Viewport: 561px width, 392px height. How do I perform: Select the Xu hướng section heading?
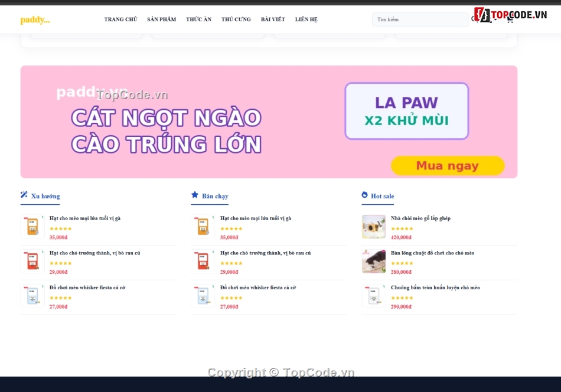click(45, 196)
